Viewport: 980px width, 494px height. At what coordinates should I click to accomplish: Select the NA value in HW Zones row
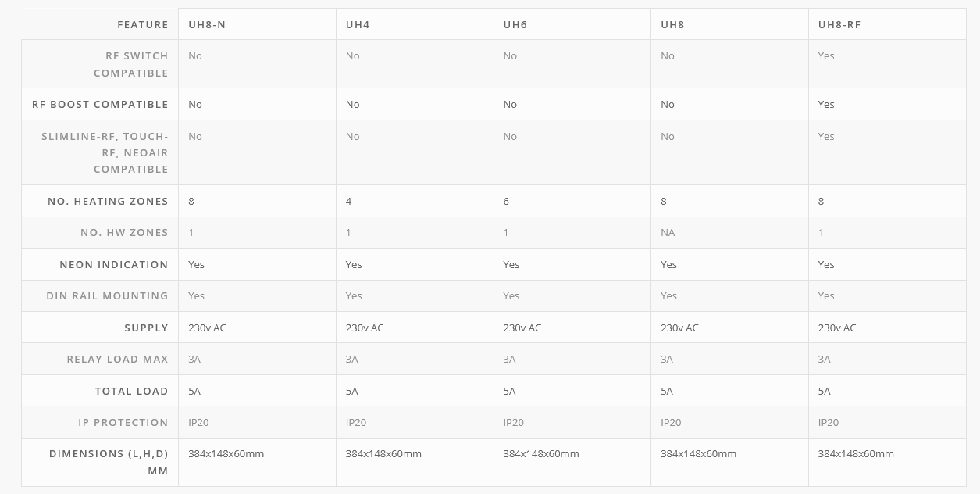click(x=668, y=232)
